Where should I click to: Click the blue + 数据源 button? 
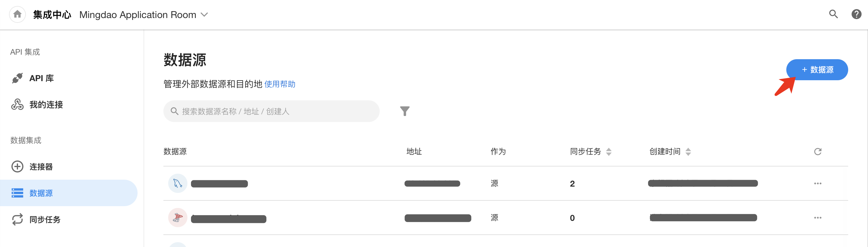(817, 70)
